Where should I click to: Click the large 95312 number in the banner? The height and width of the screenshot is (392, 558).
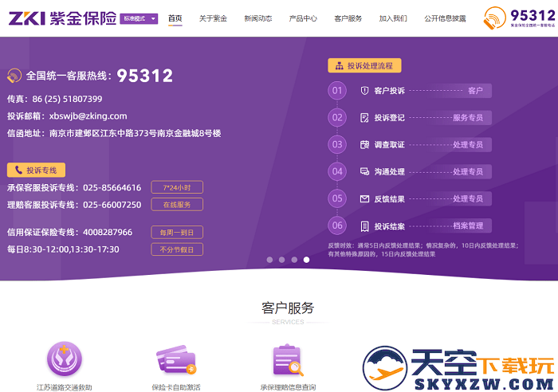click(x=145, y=76)
